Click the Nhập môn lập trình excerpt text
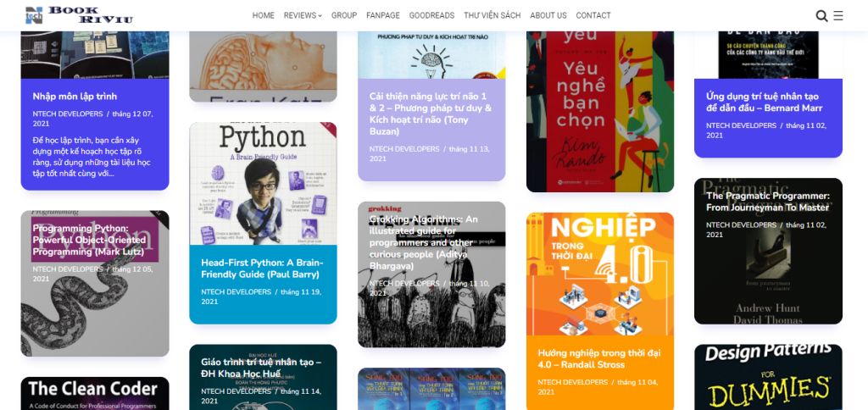868x410 pixels. (92, 157)
